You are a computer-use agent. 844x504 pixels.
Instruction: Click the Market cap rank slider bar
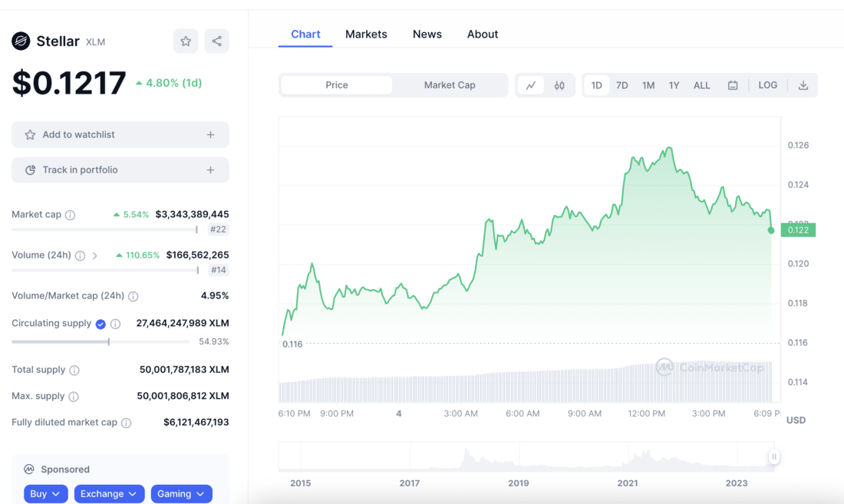click(x=105, y=229)
